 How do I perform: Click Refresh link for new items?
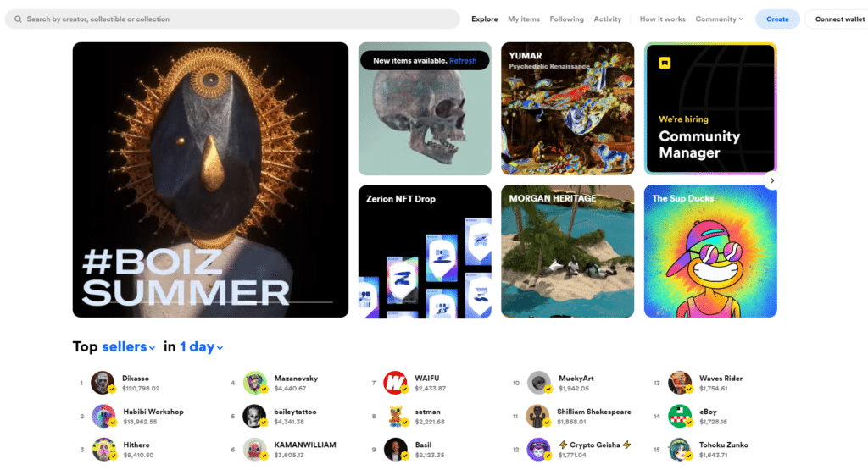[x=463, y=61]
